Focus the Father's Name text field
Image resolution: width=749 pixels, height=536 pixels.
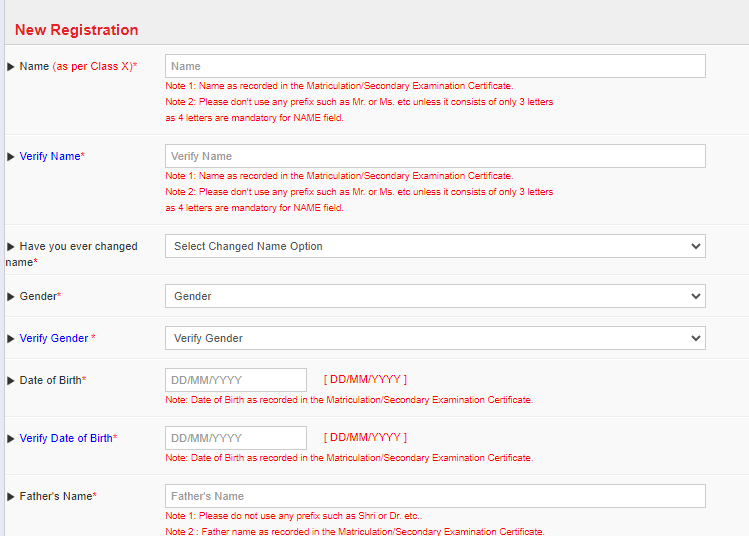pos(435,496)
